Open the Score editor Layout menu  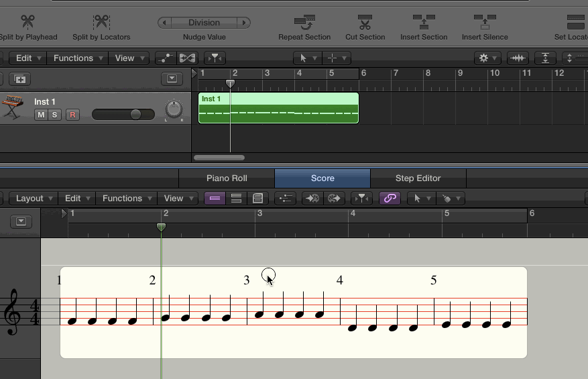click(x=33, y=199)
